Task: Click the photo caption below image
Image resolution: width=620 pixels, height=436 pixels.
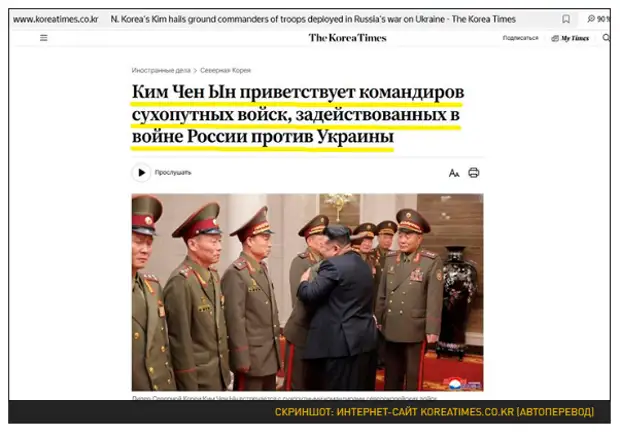Action: point(284,397)
